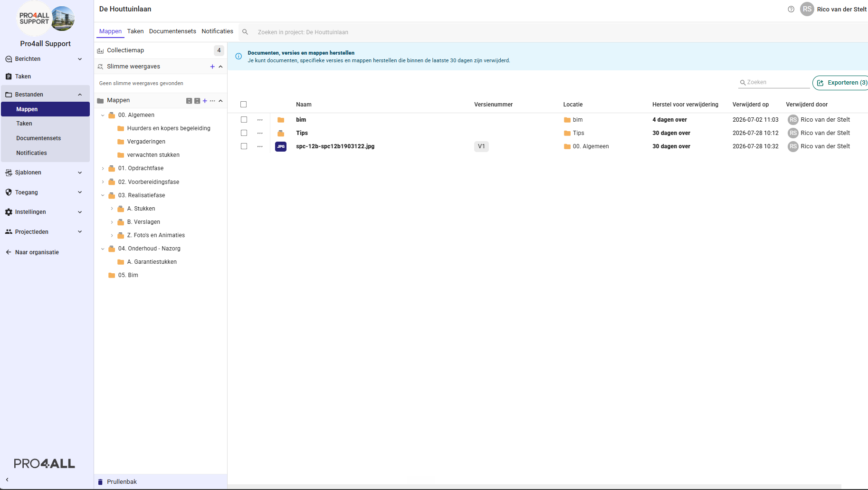Expand the 01. Opdrachtfase tree node

[x=103, y=169]
